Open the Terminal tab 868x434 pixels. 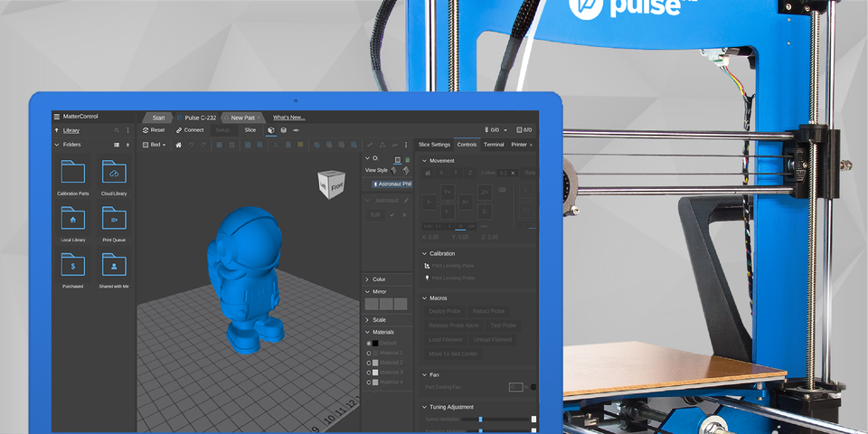point(494,145)
